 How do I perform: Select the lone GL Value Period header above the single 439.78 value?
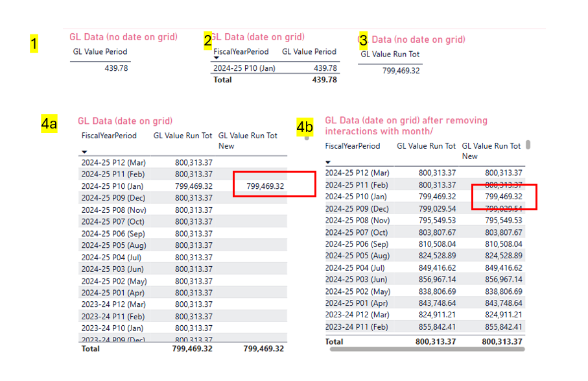pos(100,51)
